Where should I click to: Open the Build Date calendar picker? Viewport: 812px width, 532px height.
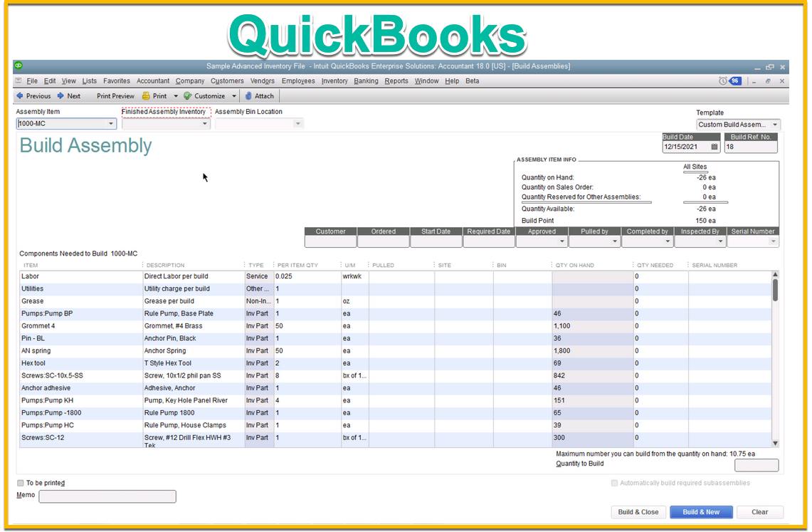(715, 147)
